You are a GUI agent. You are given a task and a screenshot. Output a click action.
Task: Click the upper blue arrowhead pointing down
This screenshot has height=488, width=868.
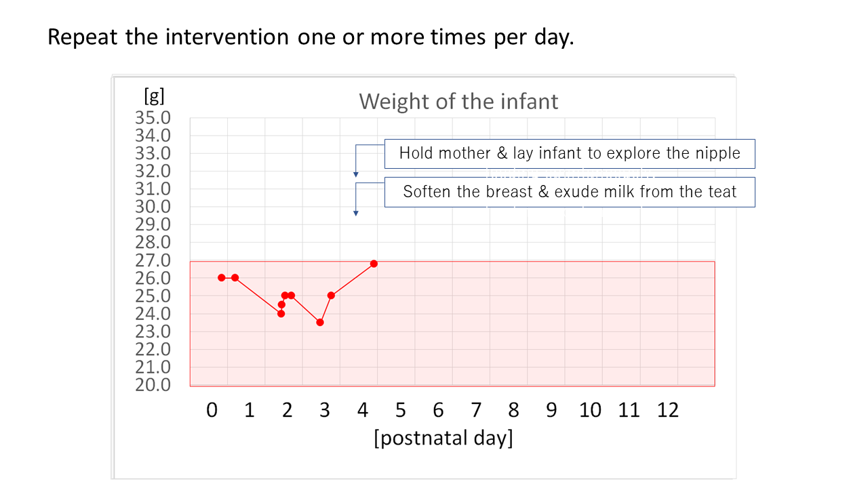[x=355, y=175]
